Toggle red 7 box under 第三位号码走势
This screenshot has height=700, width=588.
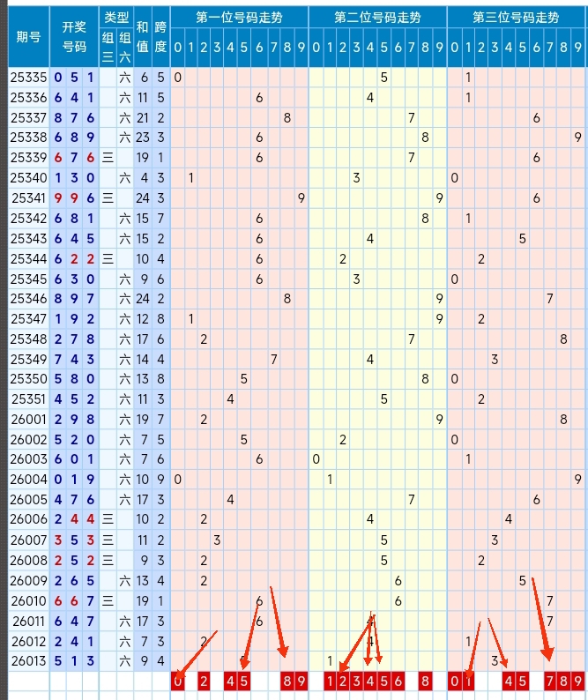(x=550, y=681)
